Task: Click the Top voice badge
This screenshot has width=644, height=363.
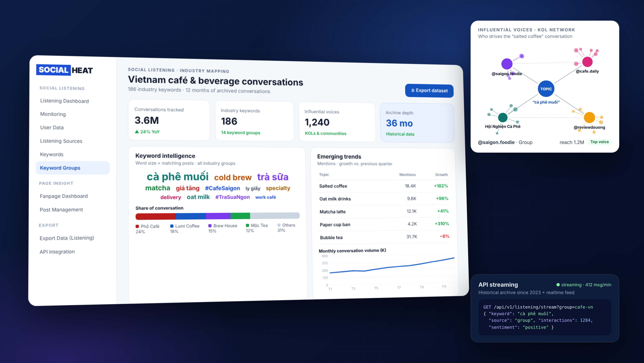Action: click(599, 142)
